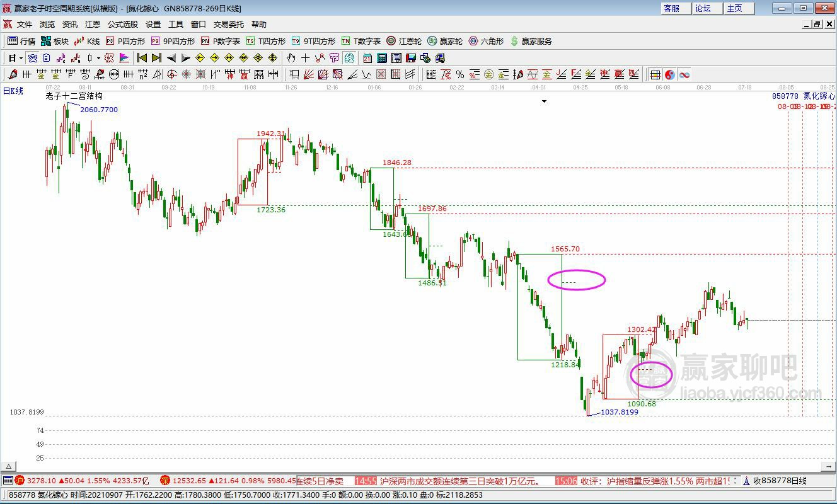837x504 pixels.
Task: Expand the candlestick style dropdown arrow
Action: (98, 58)
